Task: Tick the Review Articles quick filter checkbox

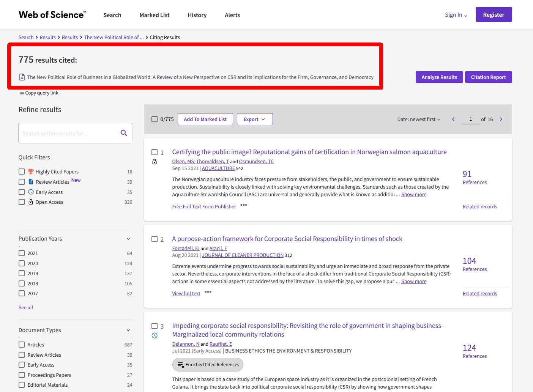Action: [x=22, y=182]
